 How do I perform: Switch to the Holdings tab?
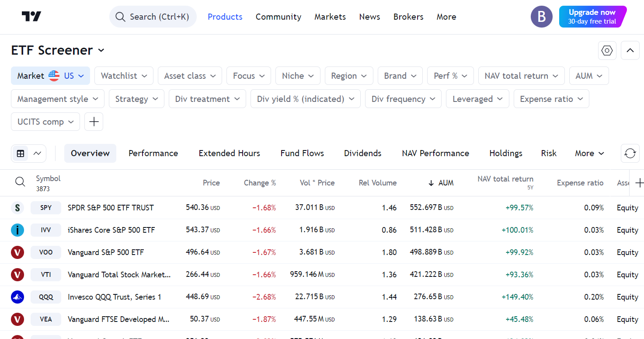[x=506, y=154]
